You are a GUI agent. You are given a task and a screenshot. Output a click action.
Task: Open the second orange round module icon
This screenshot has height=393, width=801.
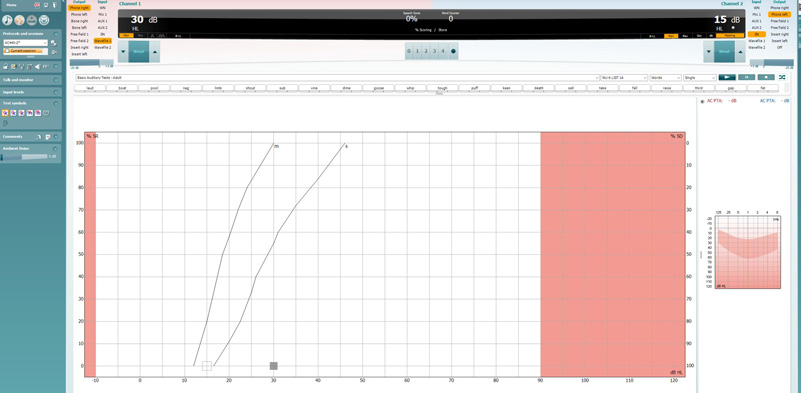click(x=19, y=20)
